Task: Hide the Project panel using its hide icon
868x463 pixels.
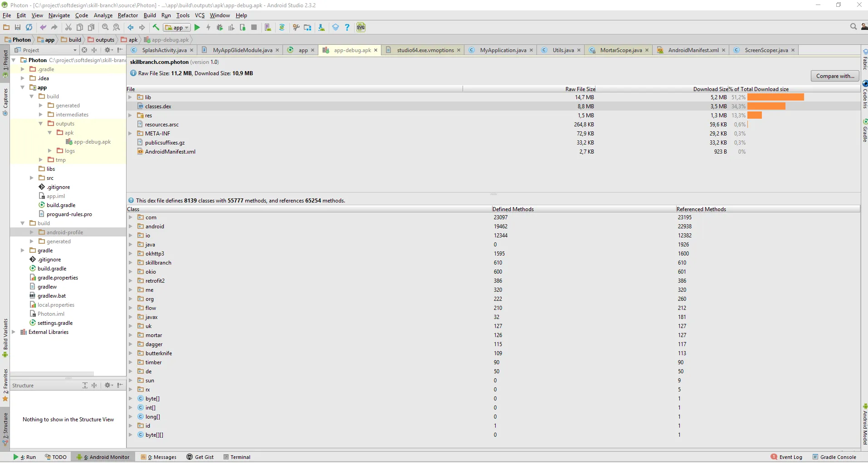Action: pos(120,50)
